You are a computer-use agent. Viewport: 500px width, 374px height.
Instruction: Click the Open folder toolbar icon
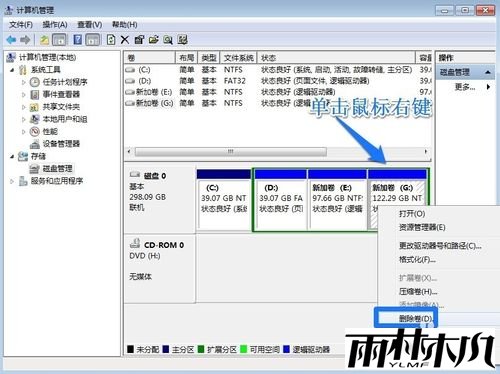[154, 40]
